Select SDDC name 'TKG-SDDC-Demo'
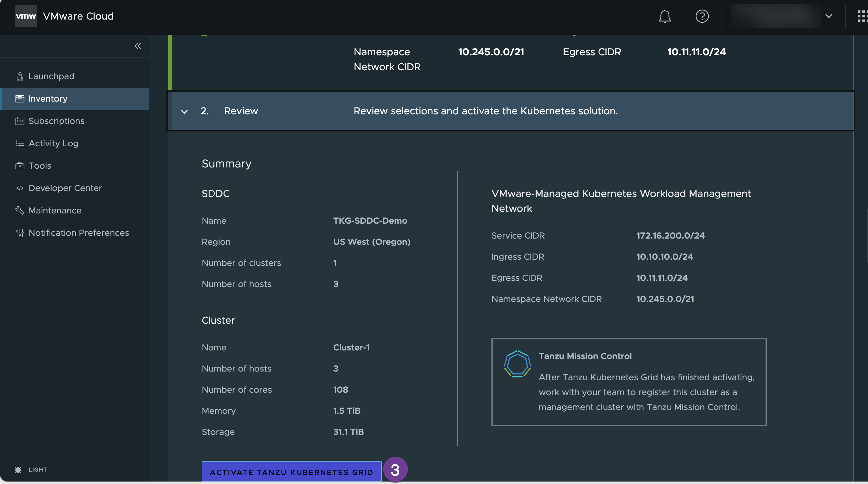This screenshot has height=484, width=868. tap(370, 221)
